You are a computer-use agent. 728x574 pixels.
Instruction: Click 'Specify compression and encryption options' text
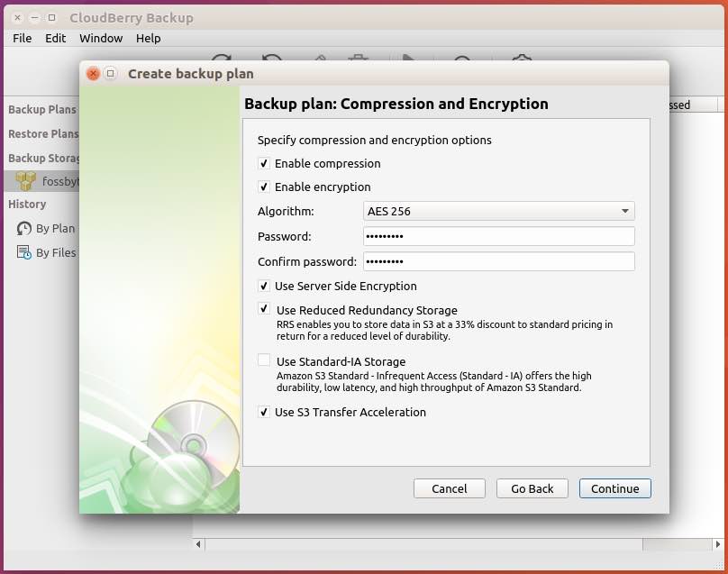(x=374, y=141)
